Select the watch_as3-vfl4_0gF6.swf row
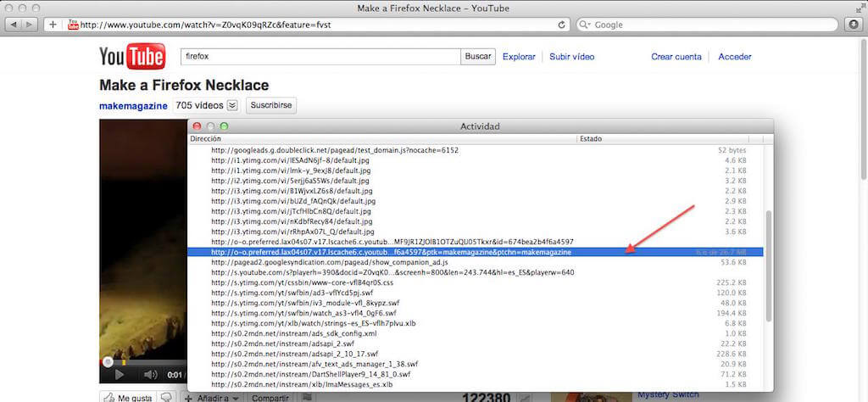 (476, 313)
